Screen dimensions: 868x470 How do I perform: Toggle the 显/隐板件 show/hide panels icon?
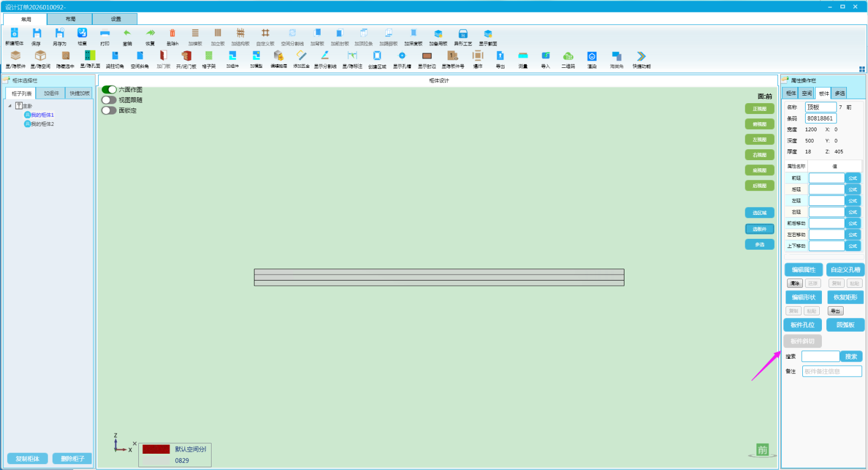[x=16, y=55]
